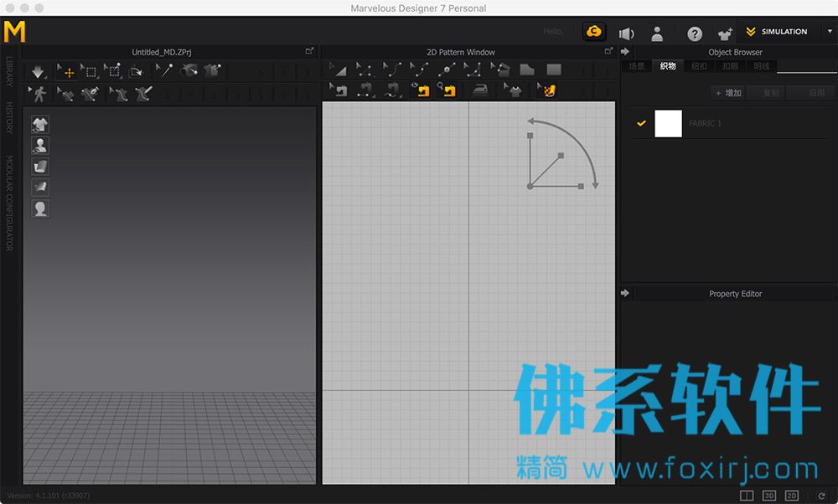838x504 pixels.
Task: Open the Help question mark icon
Action: (x=695, y=33)
